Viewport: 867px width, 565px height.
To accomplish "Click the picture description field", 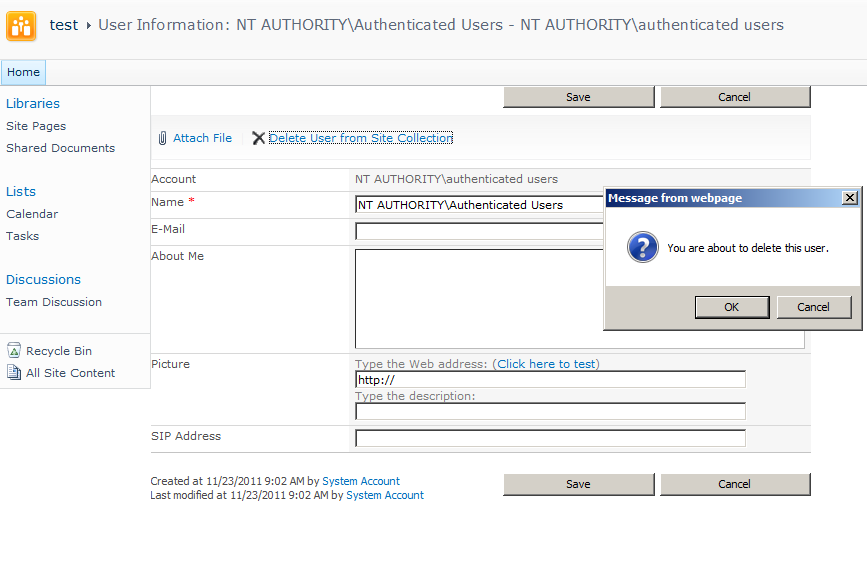I will (x=550, y=411).
